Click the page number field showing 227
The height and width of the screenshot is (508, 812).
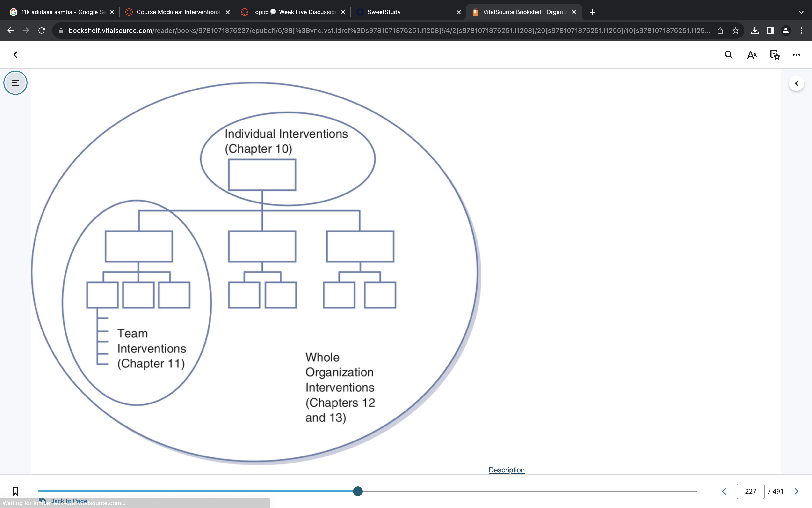(x=750, y=491)
